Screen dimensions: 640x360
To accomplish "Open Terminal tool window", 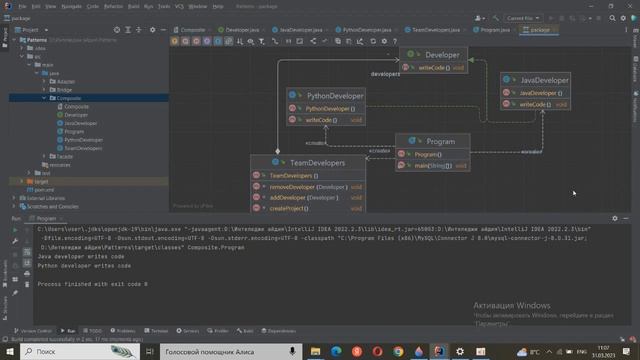I will tap(156, 331).
